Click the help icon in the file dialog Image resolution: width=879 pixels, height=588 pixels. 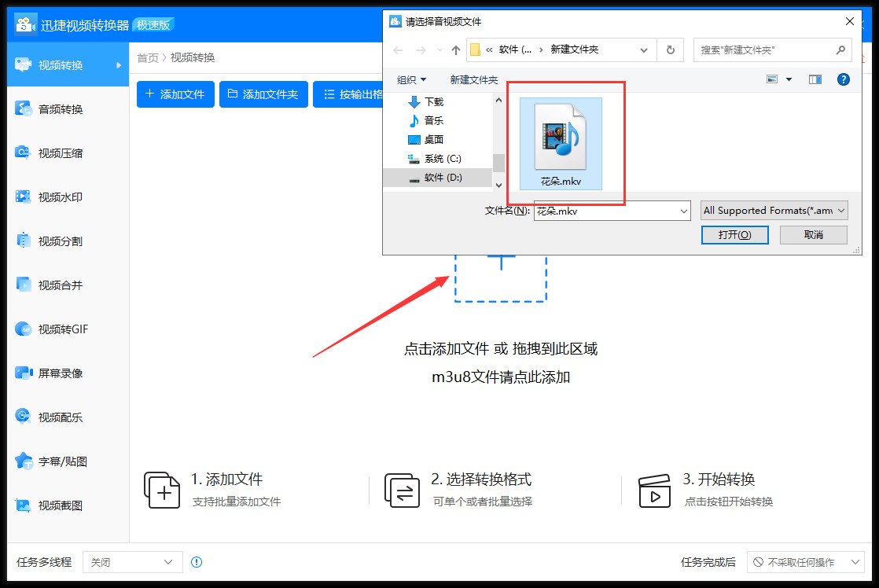point(843,79)
